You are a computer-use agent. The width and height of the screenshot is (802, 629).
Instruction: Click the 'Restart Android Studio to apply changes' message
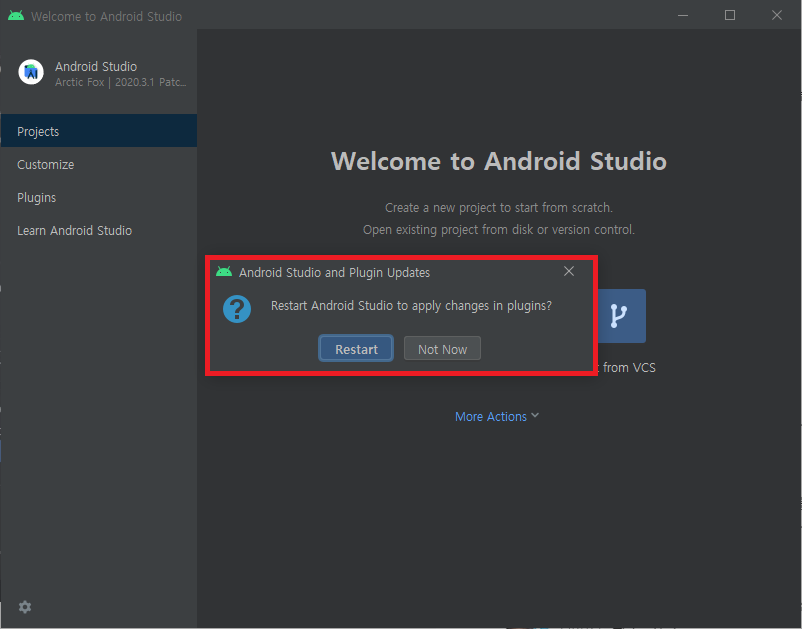pyautogui.click(x=411, y=306)
